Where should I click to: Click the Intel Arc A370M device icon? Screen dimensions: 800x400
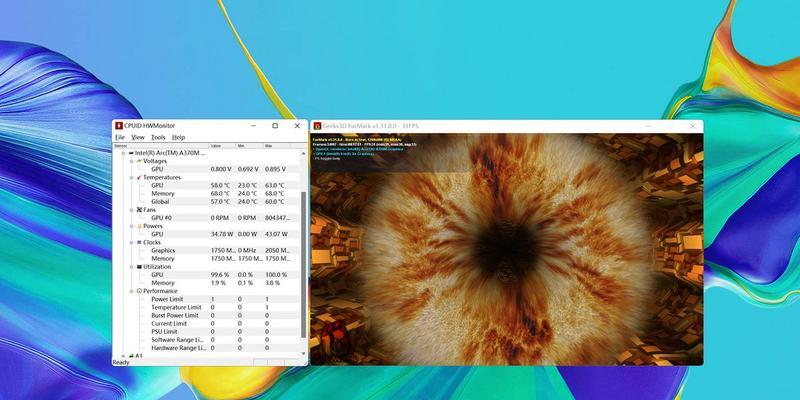pos(131,153)
